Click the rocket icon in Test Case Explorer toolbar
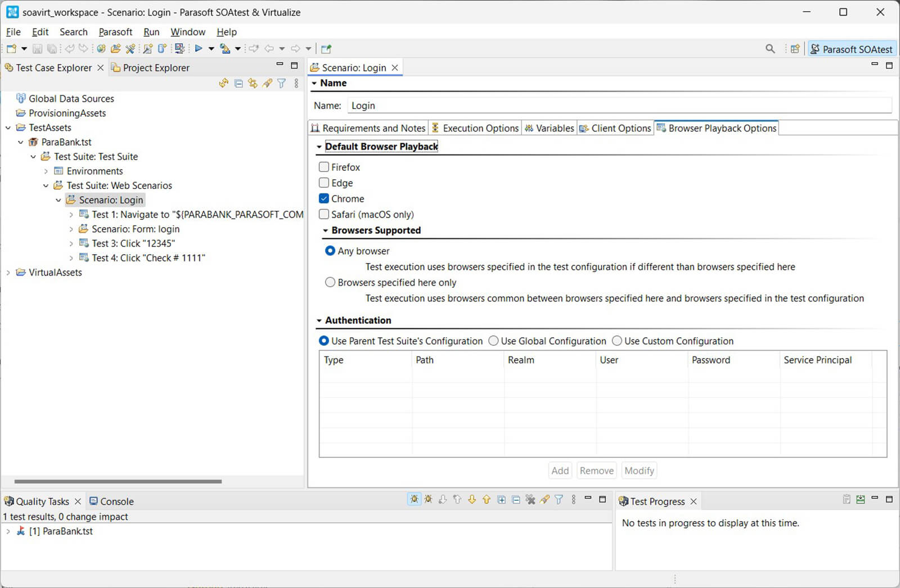The height and width of the screenshot is (588, 900). 267,83
